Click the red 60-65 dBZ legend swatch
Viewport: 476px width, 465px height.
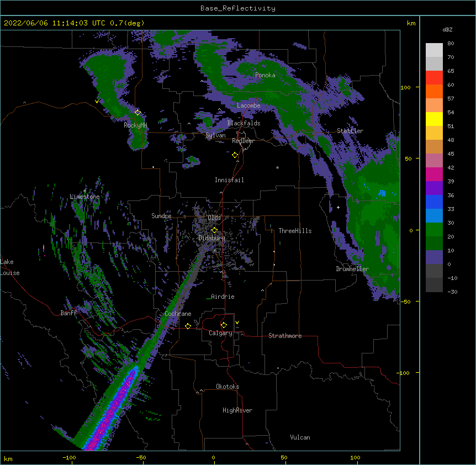pos(434,78)
